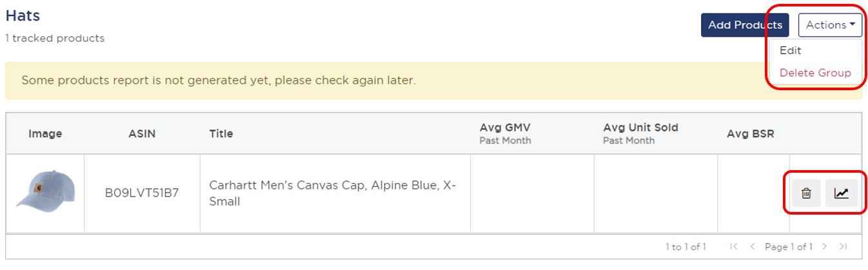This screenshot has height=270, width=868.
Task: Open the trend chart icon for product
Action: click(841, 193)
